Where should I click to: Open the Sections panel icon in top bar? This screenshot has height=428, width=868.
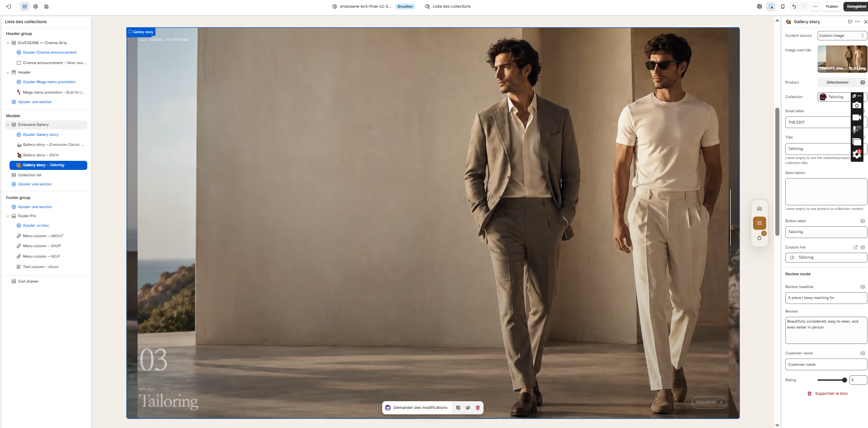(25, 6)
